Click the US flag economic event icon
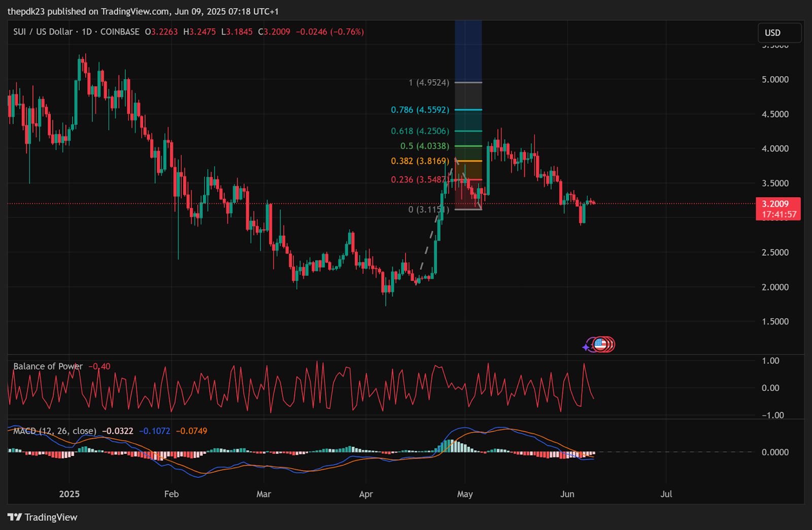The image size is (812, 530). [600, 345]
